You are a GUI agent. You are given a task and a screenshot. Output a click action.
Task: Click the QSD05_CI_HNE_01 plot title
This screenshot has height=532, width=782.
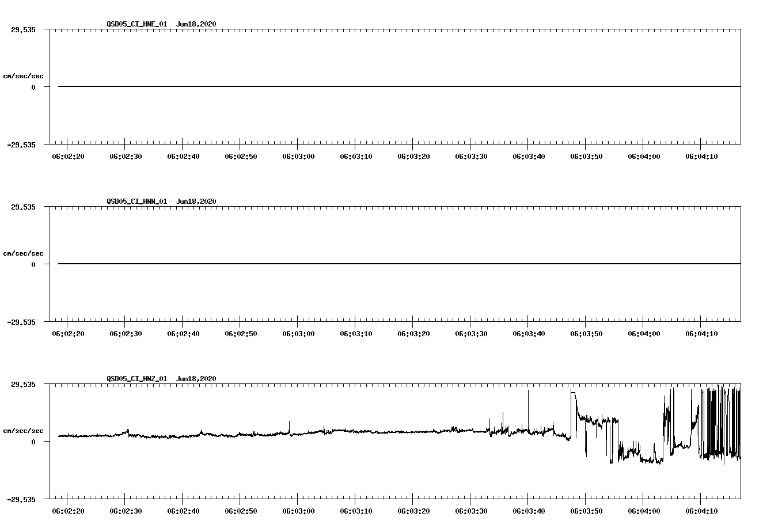click(161, 24)
